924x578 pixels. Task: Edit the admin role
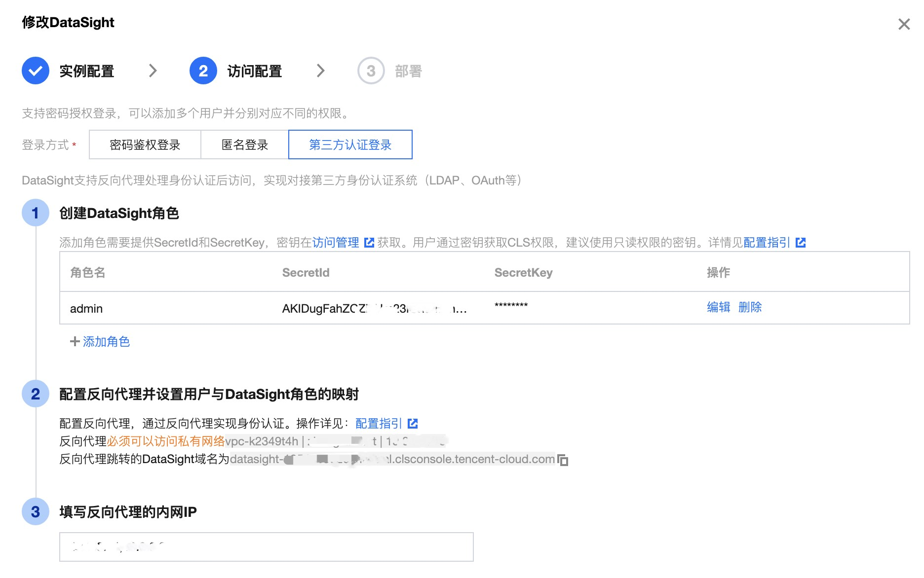click(719, 307)
